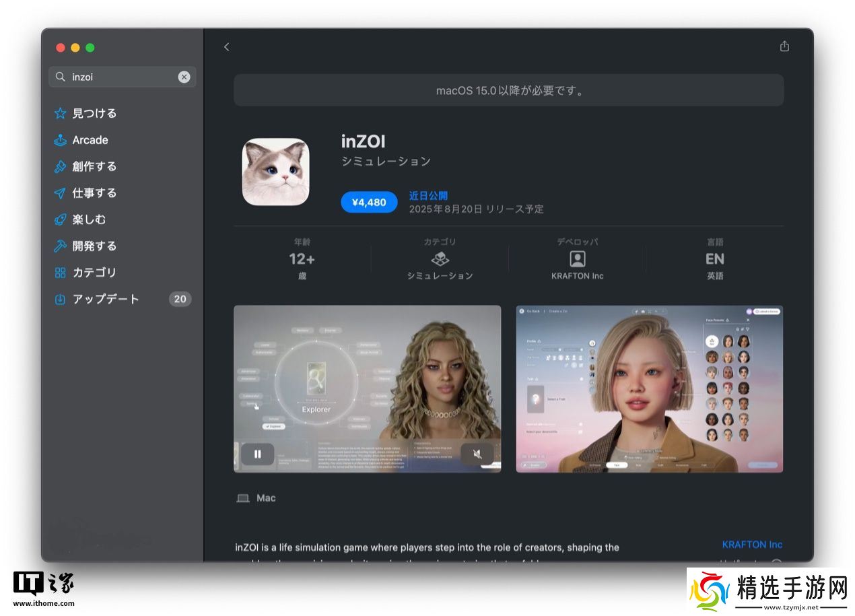Viewport: 855px width, 616px height.
Task: Clear the inzoi search text
Action: pos(184,77)
